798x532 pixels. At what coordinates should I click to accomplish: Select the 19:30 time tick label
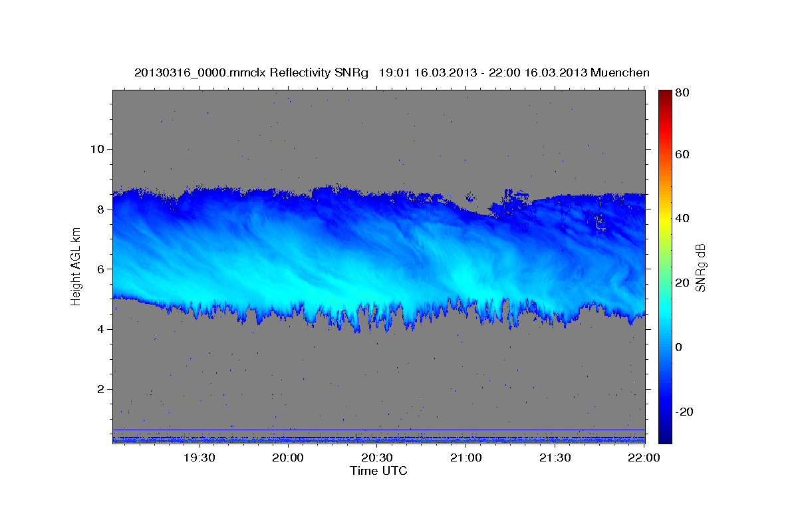(198, 458)
